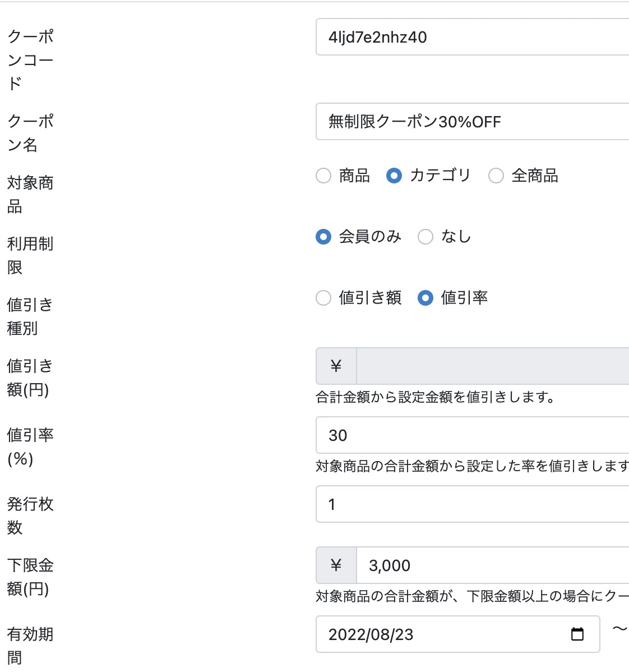Enable the 会員のみ restriction
The width and height of the screenshot is (629, 672).
(x=323, y=237)
